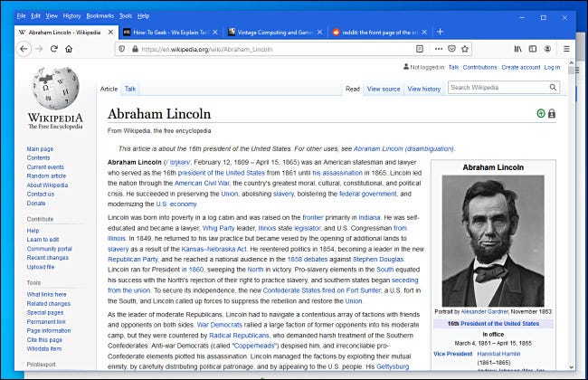
Task: Open the Library icon
Action: click(x=517, y=49)
